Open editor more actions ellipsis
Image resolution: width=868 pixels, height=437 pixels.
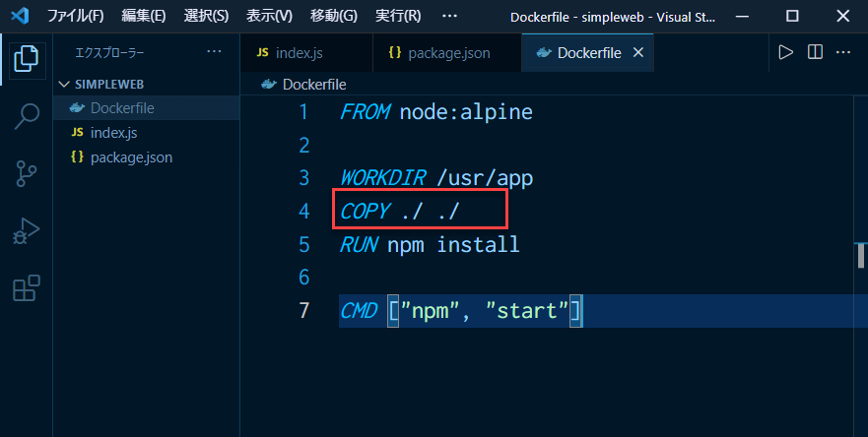pyautogui.click(x=843, y=52)
